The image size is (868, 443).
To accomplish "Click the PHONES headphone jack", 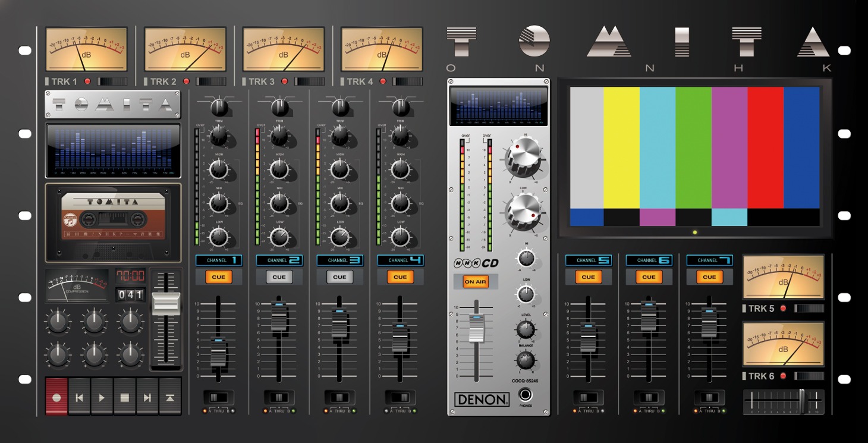I will 526,395.
